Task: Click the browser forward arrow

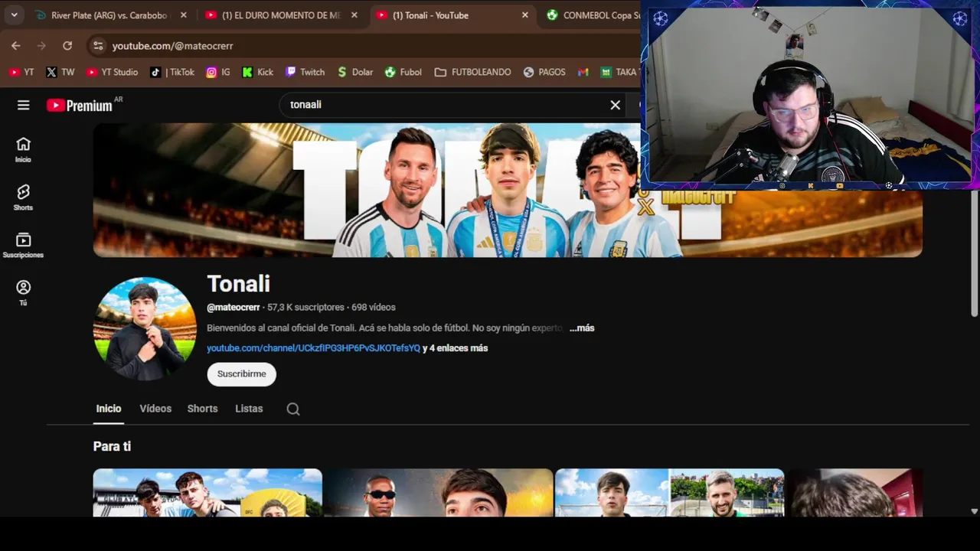Action: (41, 46)
